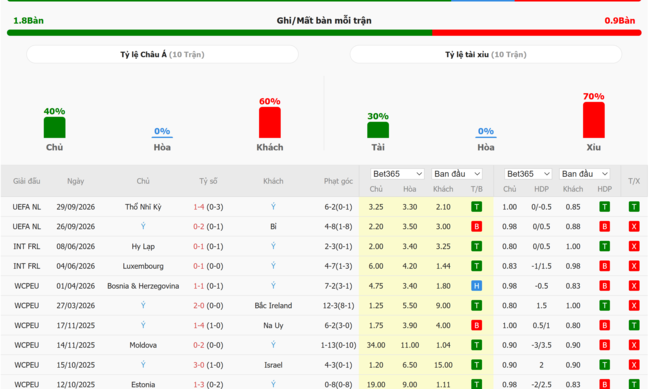Open Moldova team link
This screenshot has width=650, height=389.
coord(143,345)
